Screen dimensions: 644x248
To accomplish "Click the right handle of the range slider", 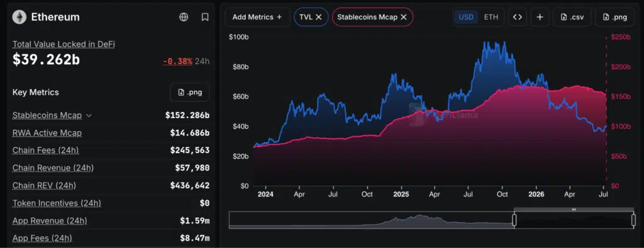I will coord(633,220).
